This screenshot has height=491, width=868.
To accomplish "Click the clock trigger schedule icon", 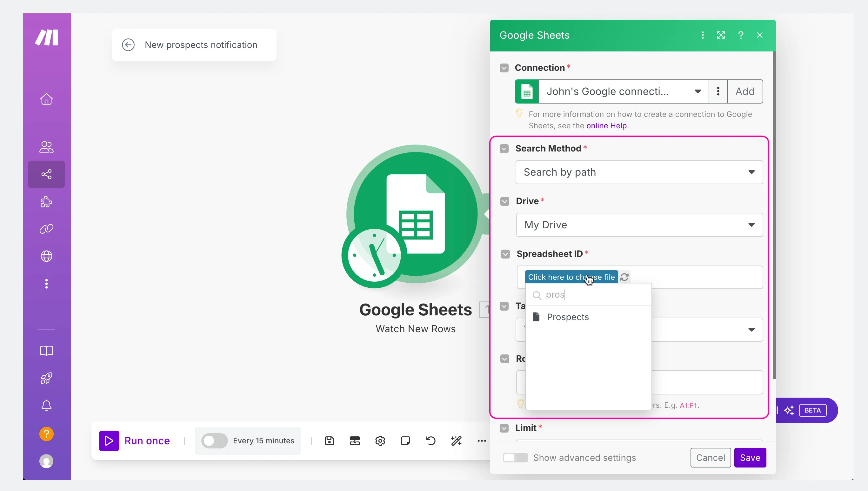I will (x=374, y=256).
